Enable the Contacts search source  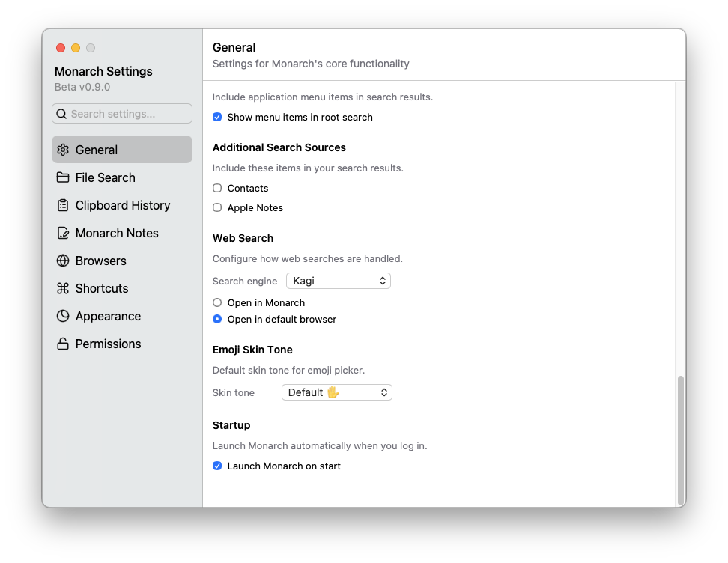click(x=217, y=188)
